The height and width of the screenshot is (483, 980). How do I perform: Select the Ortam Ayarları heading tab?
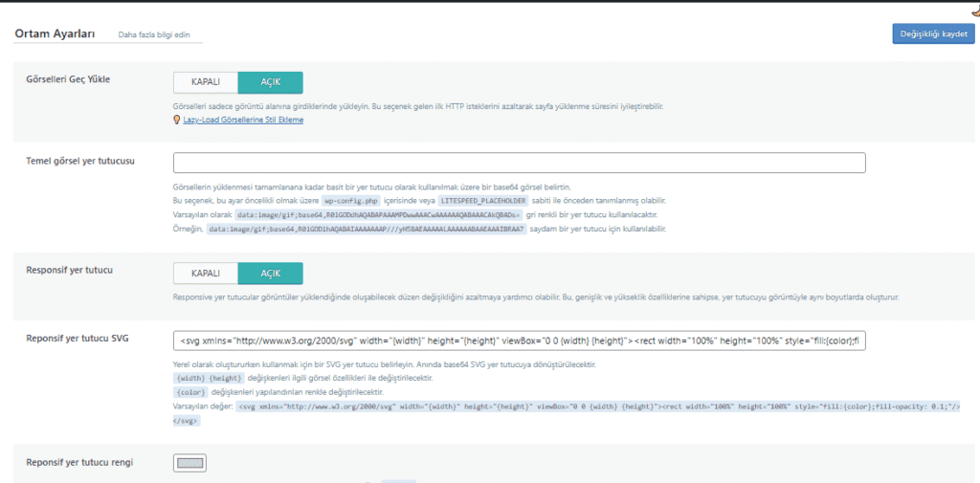55,34
